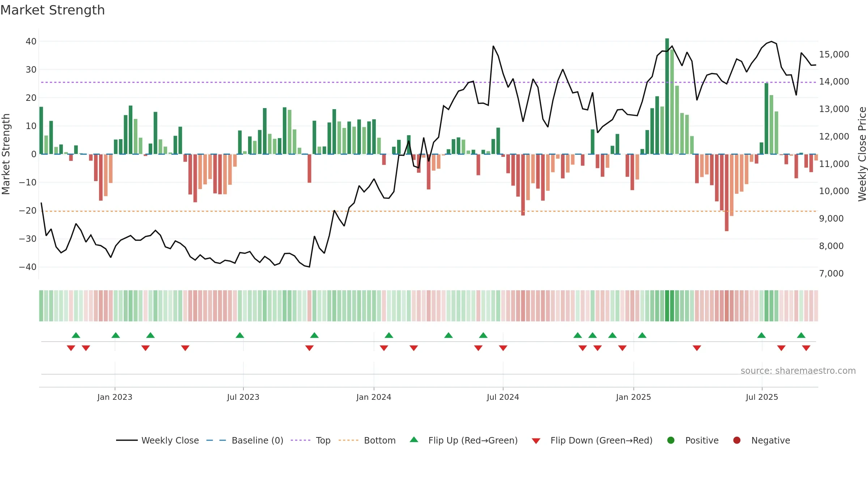Toggle the Bottom legend entry

coord(367,440)
